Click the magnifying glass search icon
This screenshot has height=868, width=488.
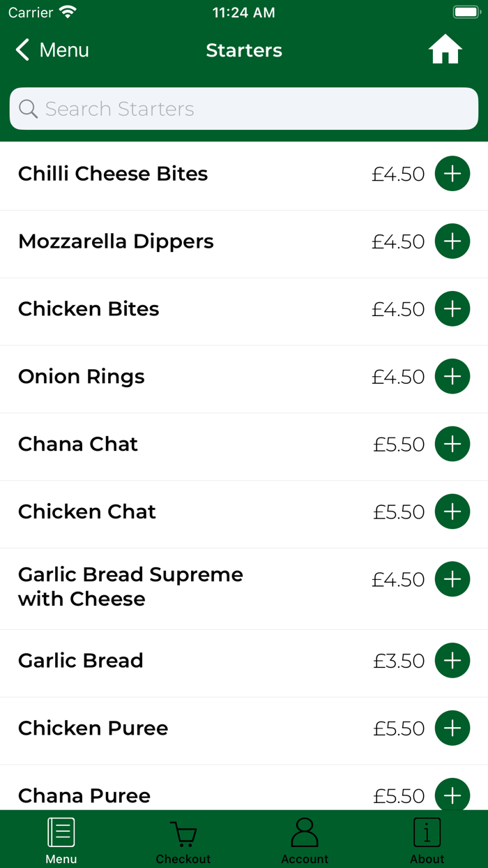tap(28, 109)
